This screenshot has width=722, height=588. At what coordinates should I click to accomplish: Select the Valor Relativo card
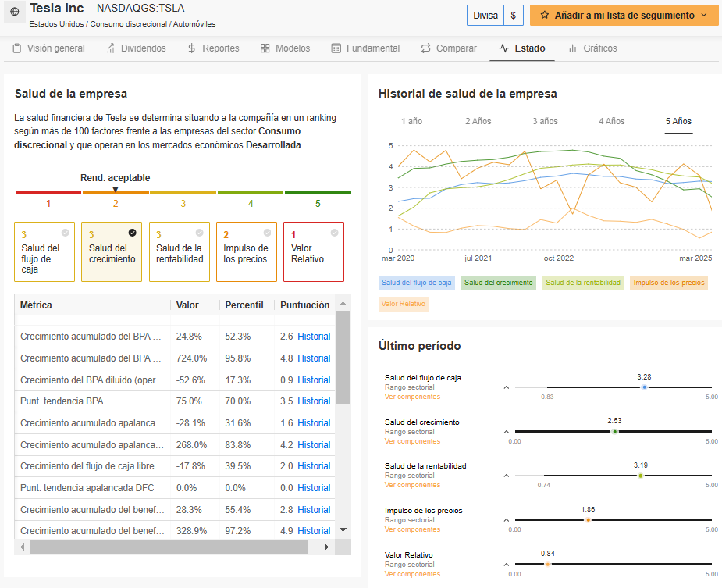[314, 251]
